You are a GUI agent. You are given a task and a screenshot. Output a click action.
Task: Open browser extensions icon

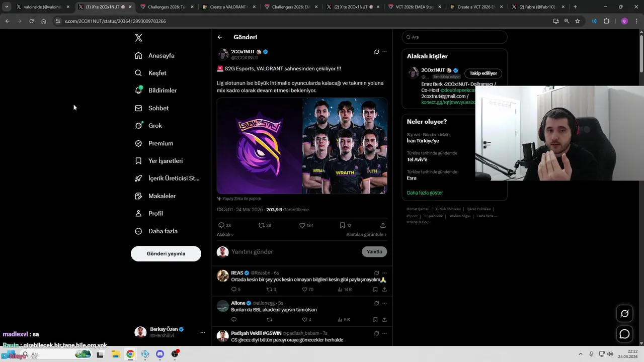pos(606,21)
